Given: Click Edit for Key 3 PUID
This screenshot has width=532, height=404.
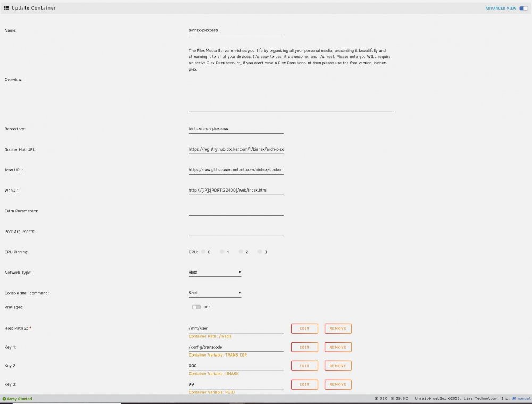Looking at the screenshot, I should [x=304, y=385].
